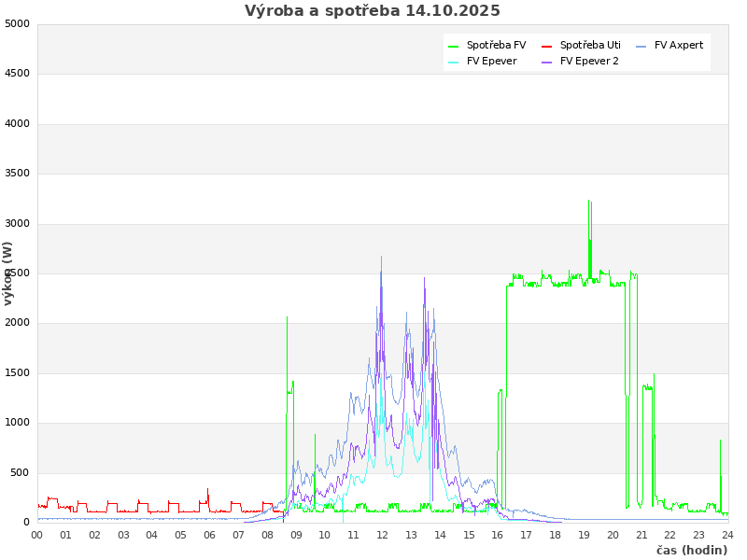Screen dimensions: 747x560
Task: Click the cyan FV Epever legend swatch
Action: coord(453,62)
